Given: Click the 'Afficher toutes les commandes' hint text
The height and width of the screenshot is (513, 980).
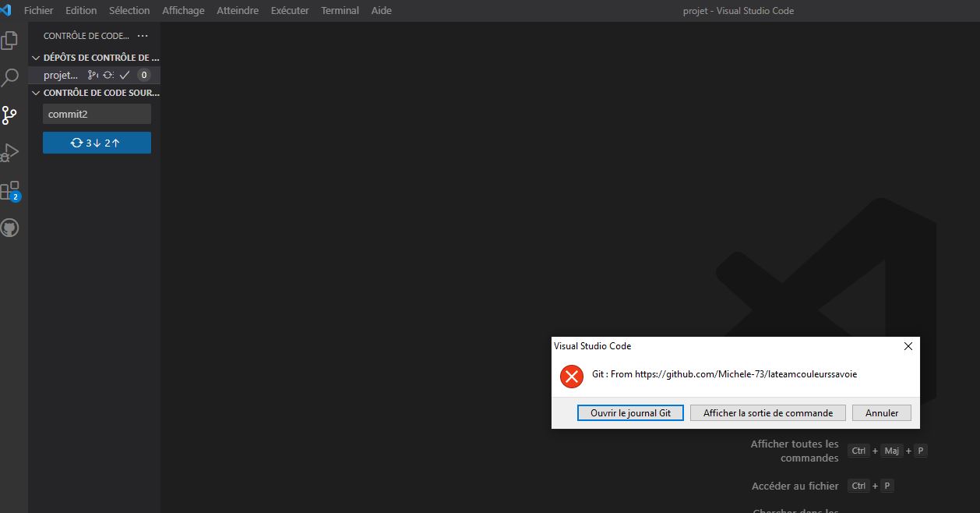Looking at the screenshot, I should pyautogui.click(x=795, y=451).
